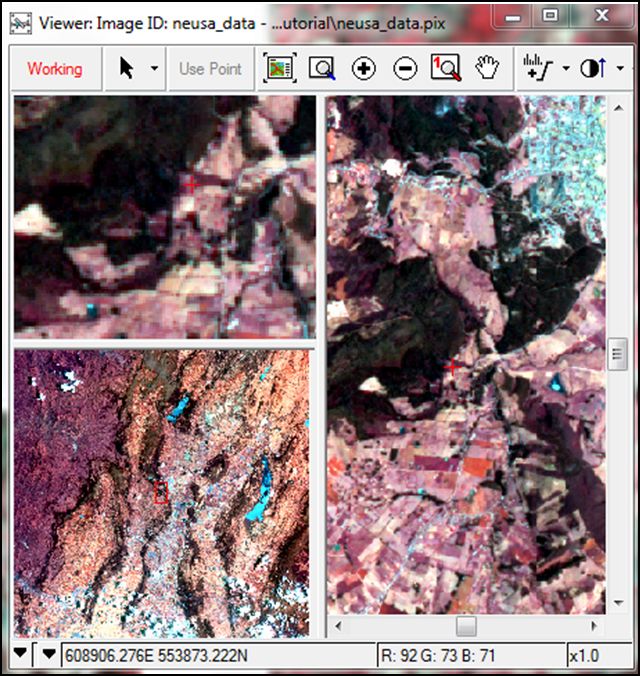Click red crosshair in zoomed panel
Image resolution: width=640 pixels, height=676 pixels.
coord(191,185)
